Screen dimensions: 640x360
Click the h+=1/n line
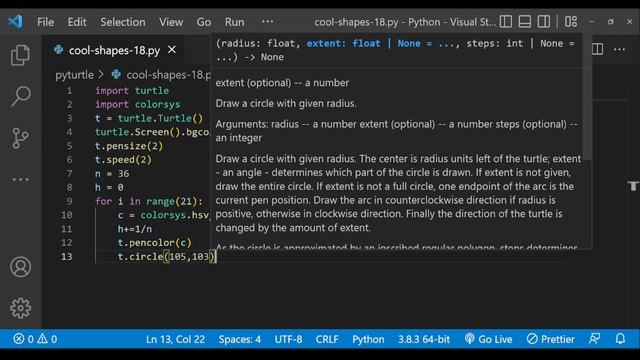tap(135, 229)
